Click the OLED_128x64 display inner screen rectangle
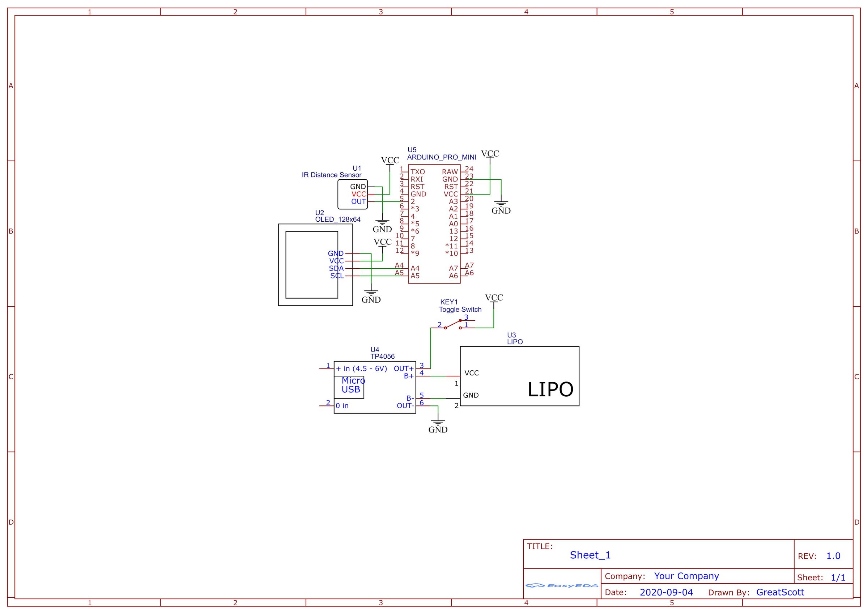The width and height of the screenshot is (868, 614). tap(306, 265)
